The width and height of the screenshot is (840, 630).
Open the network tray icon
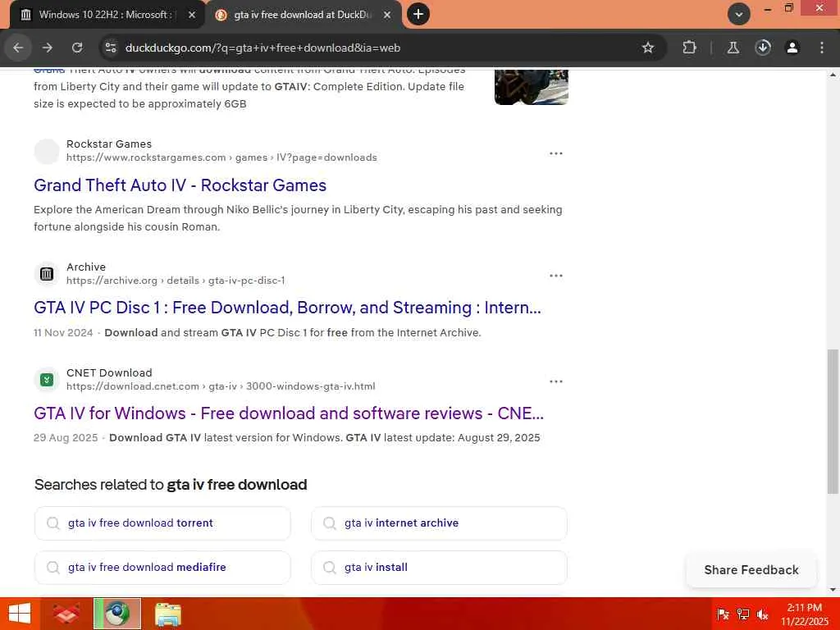[x=743, y=614]
